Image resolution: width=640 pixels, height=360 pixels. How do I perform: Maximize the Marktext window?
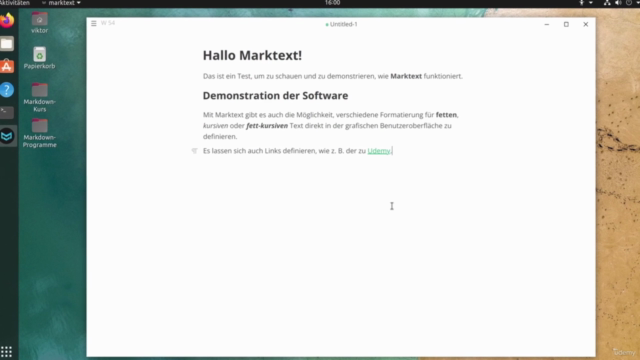pyautogui.click(x=566, y=24)
